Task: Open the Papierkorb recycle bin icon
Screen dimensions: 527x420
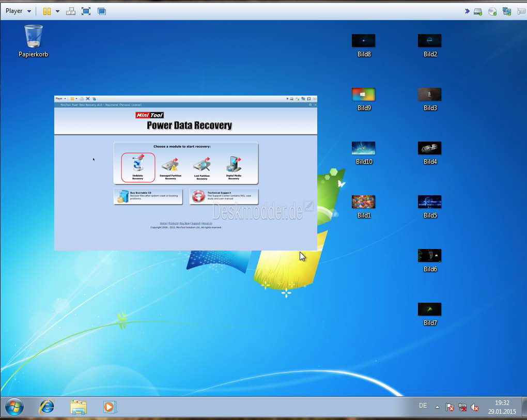Action: [33, 41]
